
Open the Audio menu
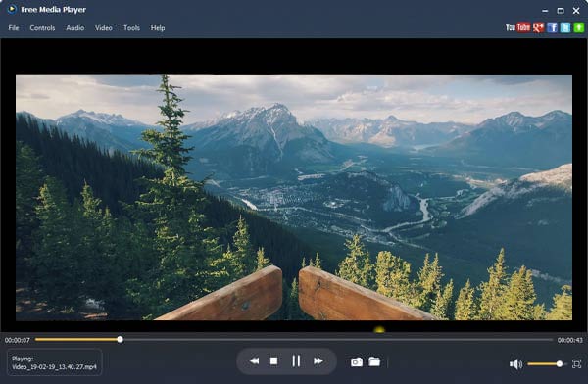pyautogui.click(x=75, y=28)
